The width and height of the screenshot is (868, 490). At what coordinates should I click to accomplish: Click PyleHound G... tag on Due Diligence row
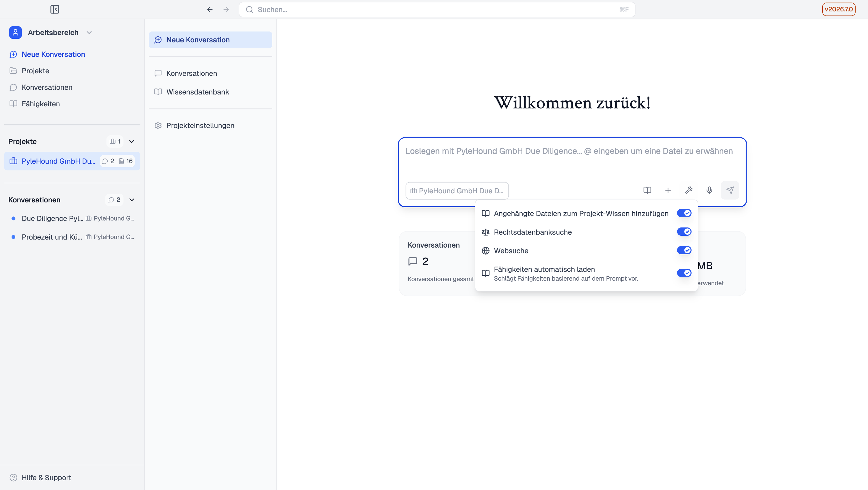(x=110, y=218)
